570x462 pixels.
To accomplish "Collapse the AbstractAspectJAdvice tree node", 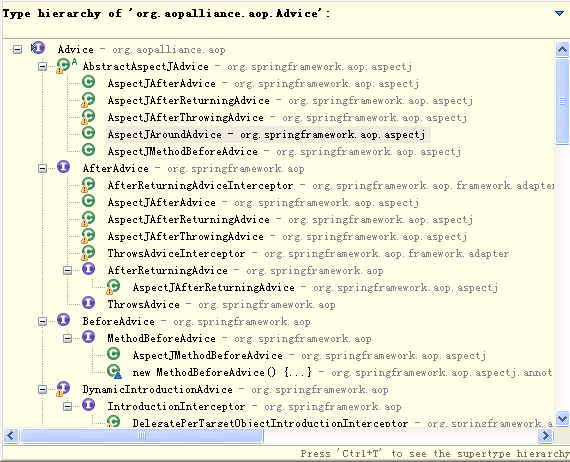I will (43, 67).
